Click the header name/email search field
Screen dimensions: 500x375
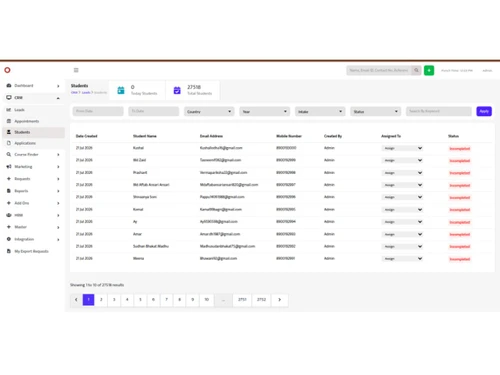(x=379, y=70)
